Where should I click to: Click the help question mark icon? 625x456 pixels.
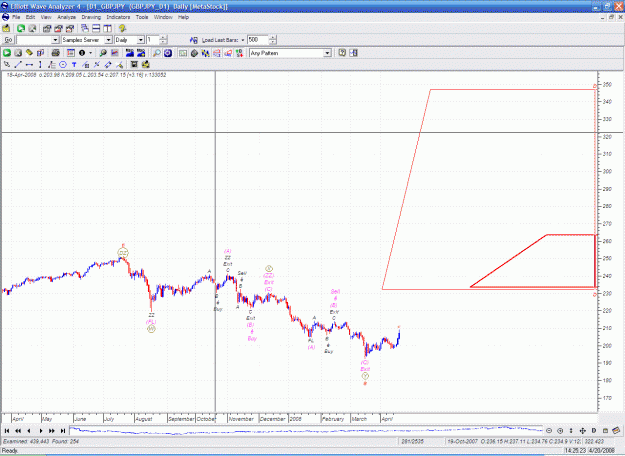pos(342,53)
